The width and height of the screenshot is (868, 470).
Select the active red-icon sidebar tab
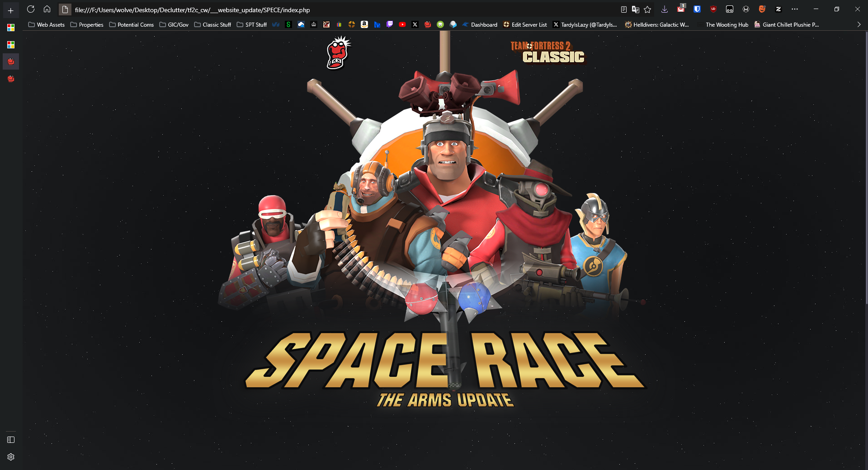coord(11,61)
